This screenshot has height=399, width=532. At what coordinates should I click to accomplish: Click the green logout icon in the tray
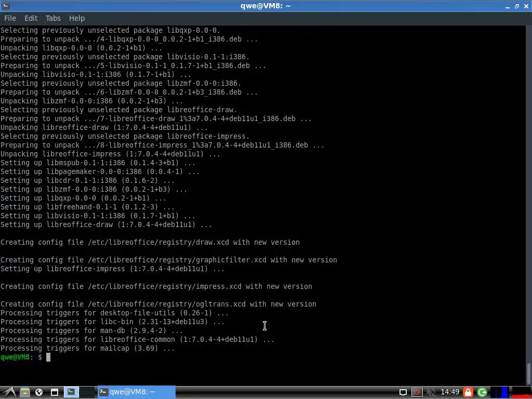click(x=482, y=392)
